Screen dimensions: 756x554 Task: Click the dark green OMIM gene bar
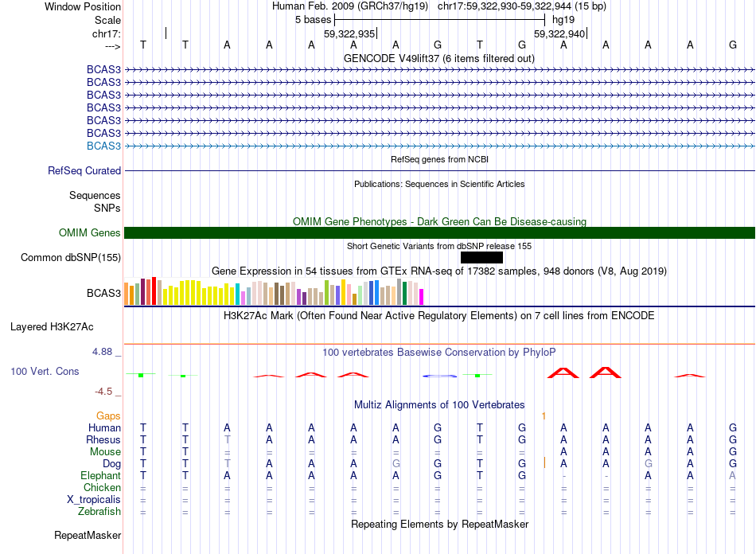click(x=439, y=233)
